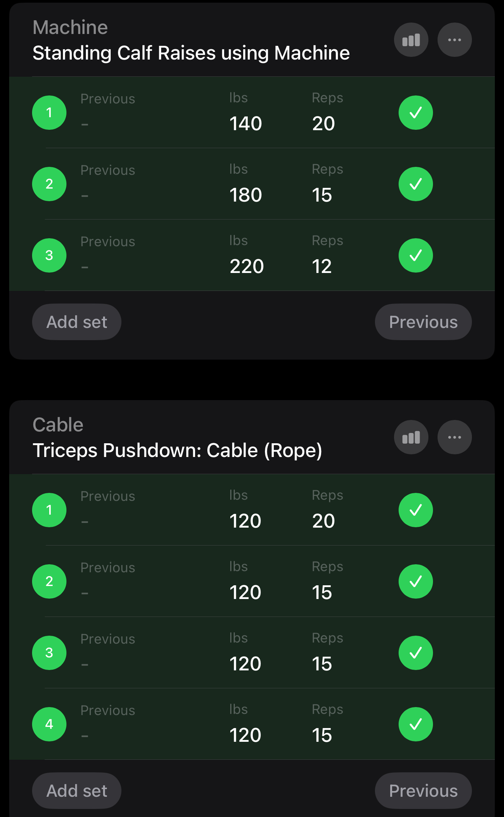This screenshot has width=504, height=817.
Task: Uncheck Calf Raises 180 lbs set checkmark
Action: (x=415, y=184)
